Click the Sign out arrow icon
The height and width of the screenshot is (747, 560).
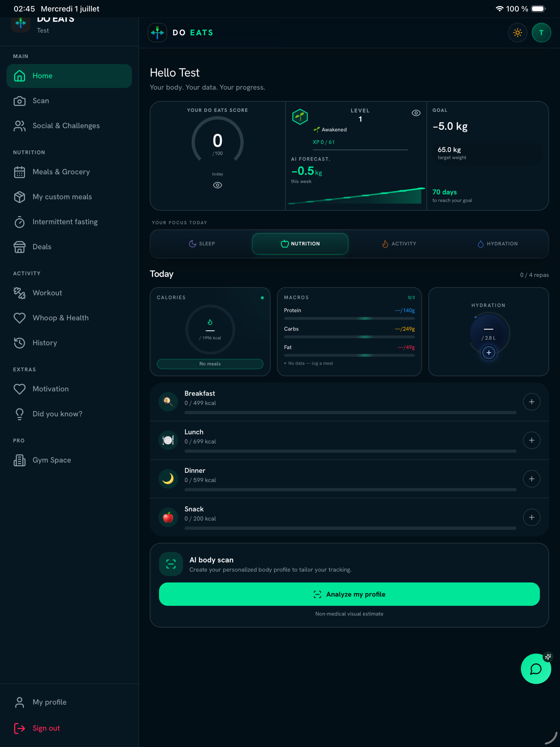pyautogui.click(x=20, y=728)
